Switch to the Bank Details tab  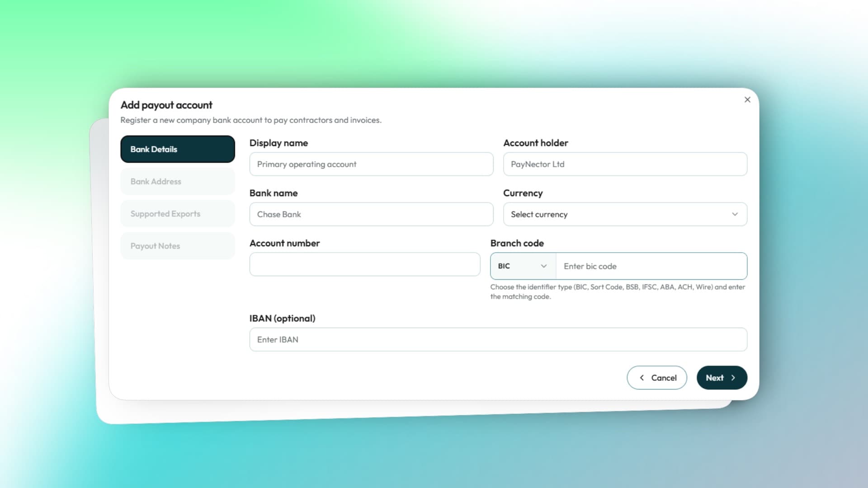tap(177, 149)
